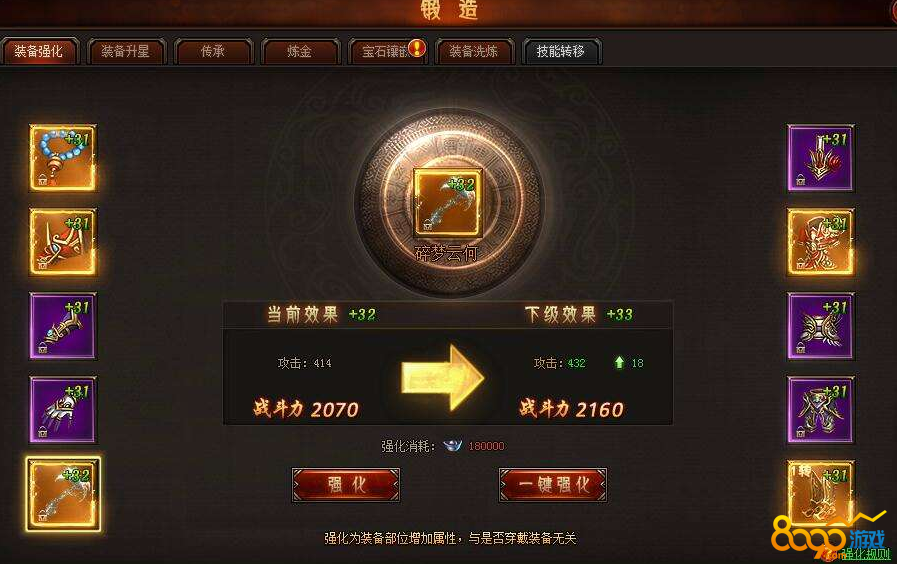Click the 一键强化 button

(553, 484)
